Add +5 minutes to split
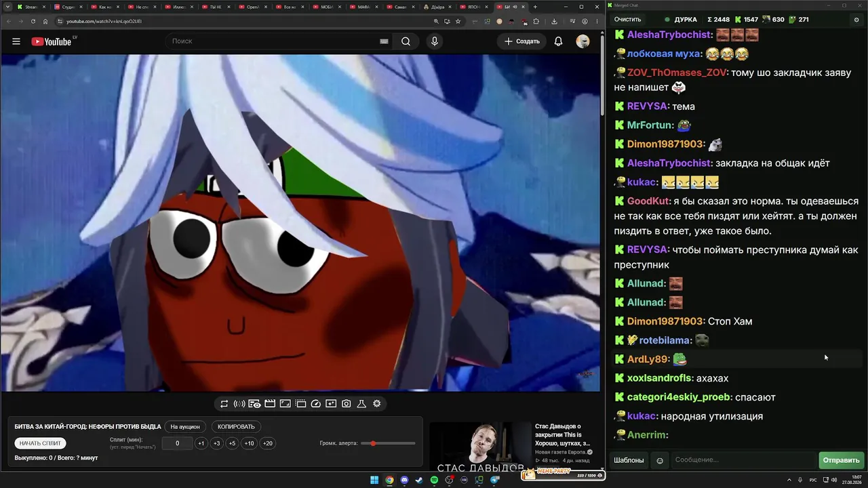Screen dimensions: 868x488 coord(232,443)
